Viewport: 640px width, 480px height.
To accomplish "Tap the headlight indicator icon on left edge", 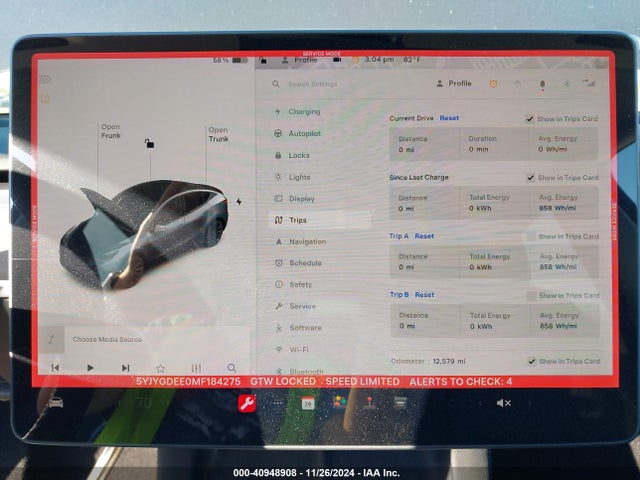I will point(45,79).
